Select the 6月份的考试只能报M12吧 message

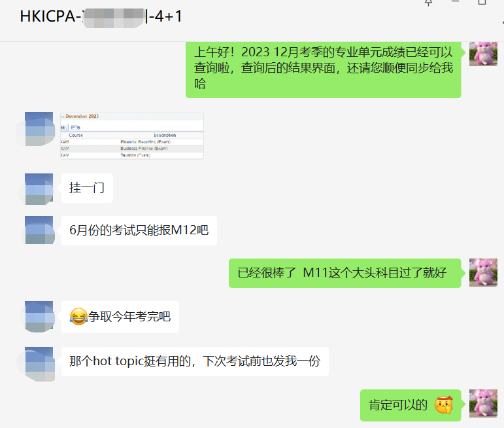pyautogui.click(x=139, y=230)
